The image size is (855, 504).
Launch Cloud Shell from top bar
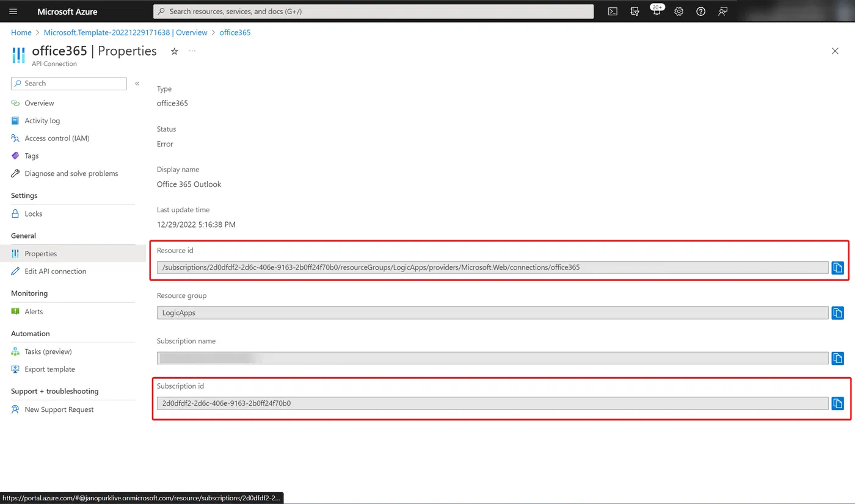tap(613, 11)
